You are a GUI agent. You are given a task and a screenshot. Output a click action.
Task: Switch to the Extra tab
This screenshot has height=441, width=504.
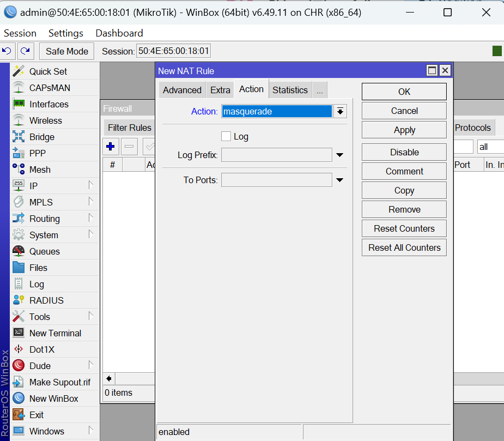(x=220, y=90)
